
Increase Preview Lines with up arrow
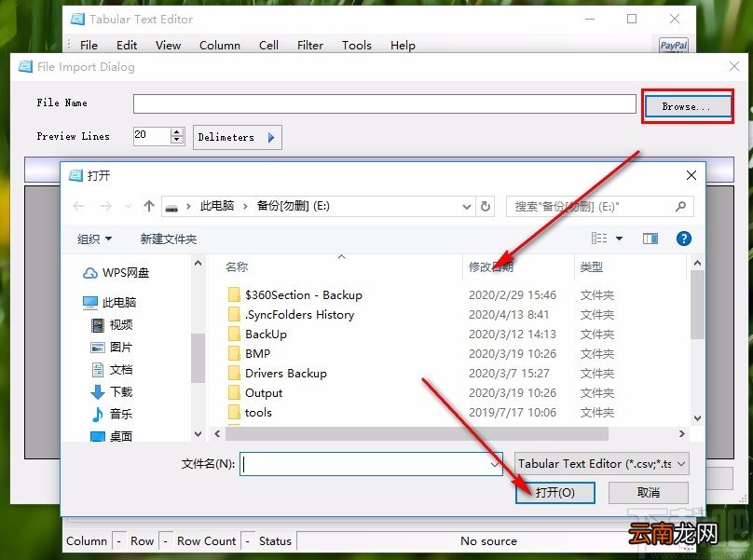pyautogui.click(x=177, y=131)
